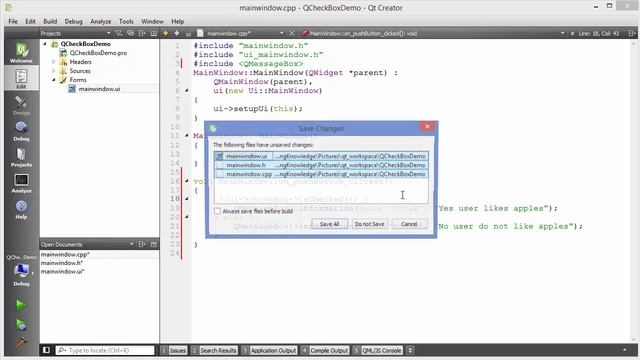Check Always save files before build
640x360 pixels.
tap(217, 211)
